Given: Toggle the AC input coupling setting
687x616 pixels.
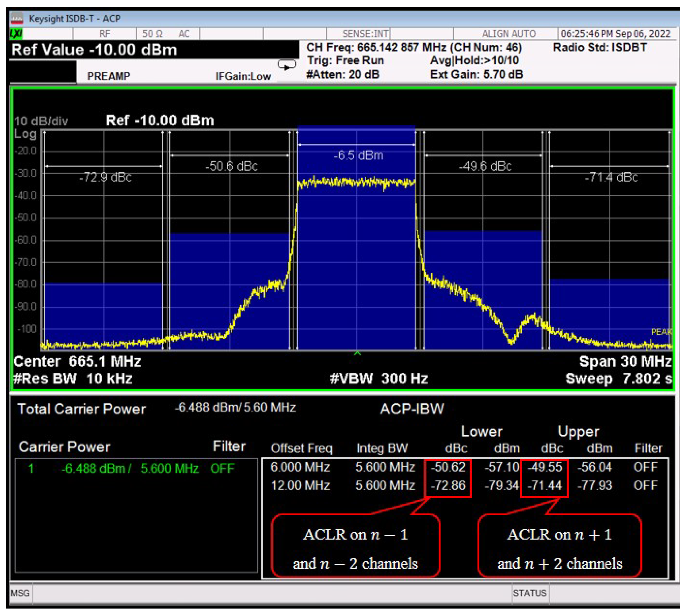Looking at the screenshot, I should (184, 33).
